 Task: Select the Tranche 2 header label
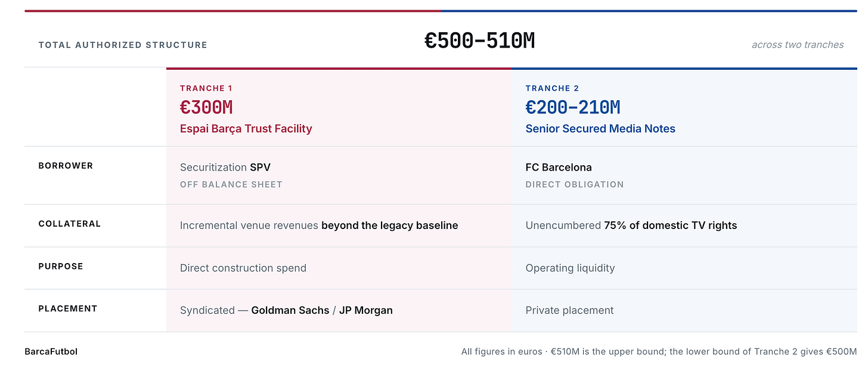[x=552, y=88]
